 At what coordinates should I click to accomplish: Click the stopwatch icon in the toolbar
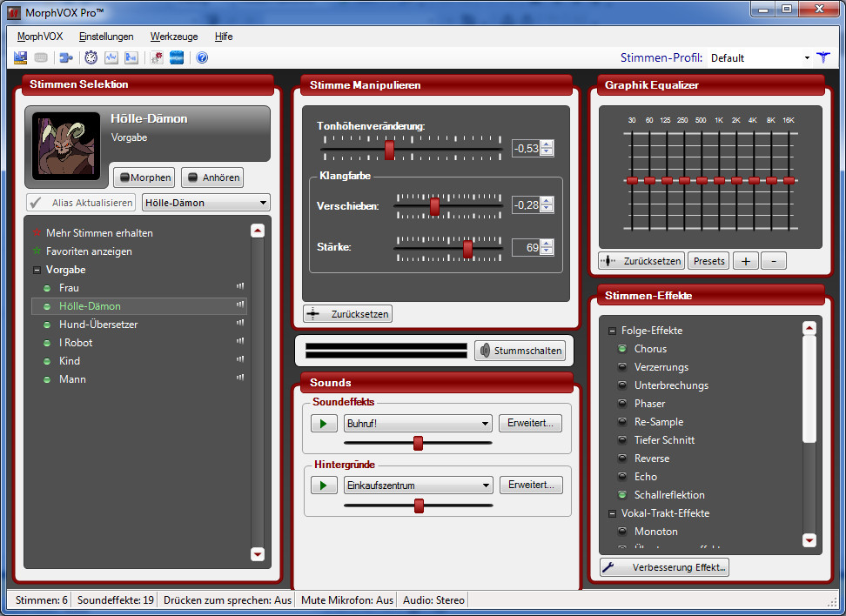[91, 58]
